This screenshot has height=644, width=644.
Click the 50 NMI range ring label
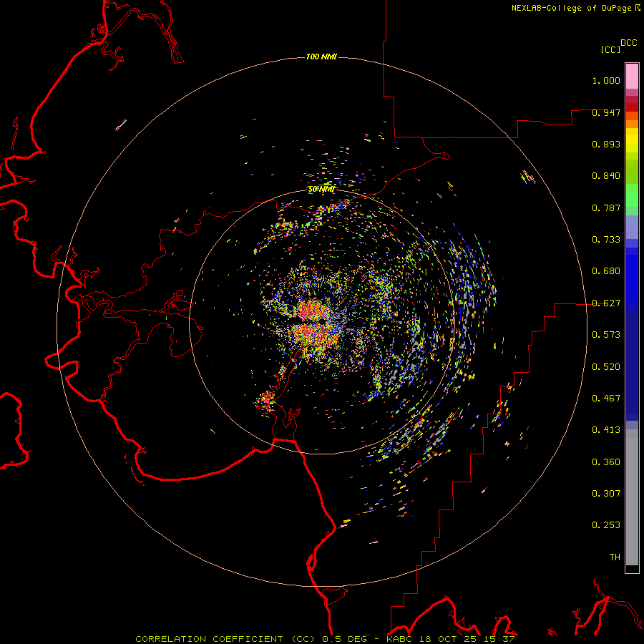(x=321, y=190)
